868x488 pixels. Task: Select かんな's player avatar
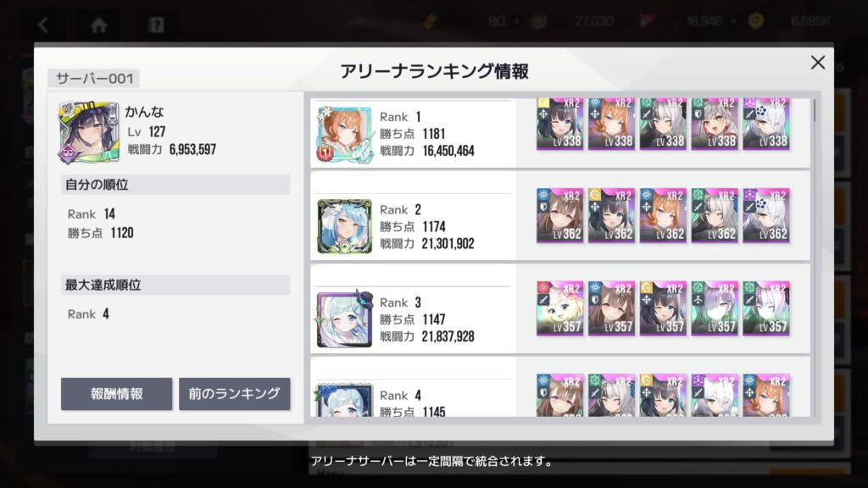[x=88, y=132]
